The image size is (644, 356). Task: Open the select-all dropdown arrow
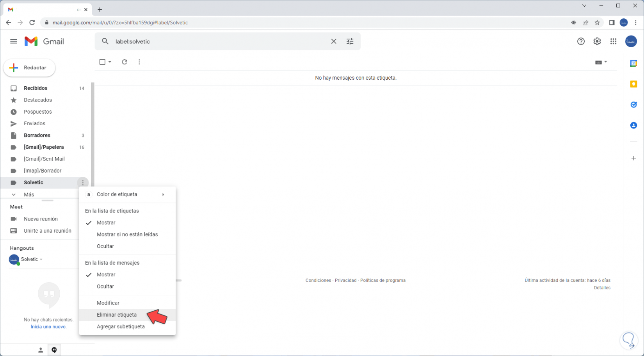(110, 62)
